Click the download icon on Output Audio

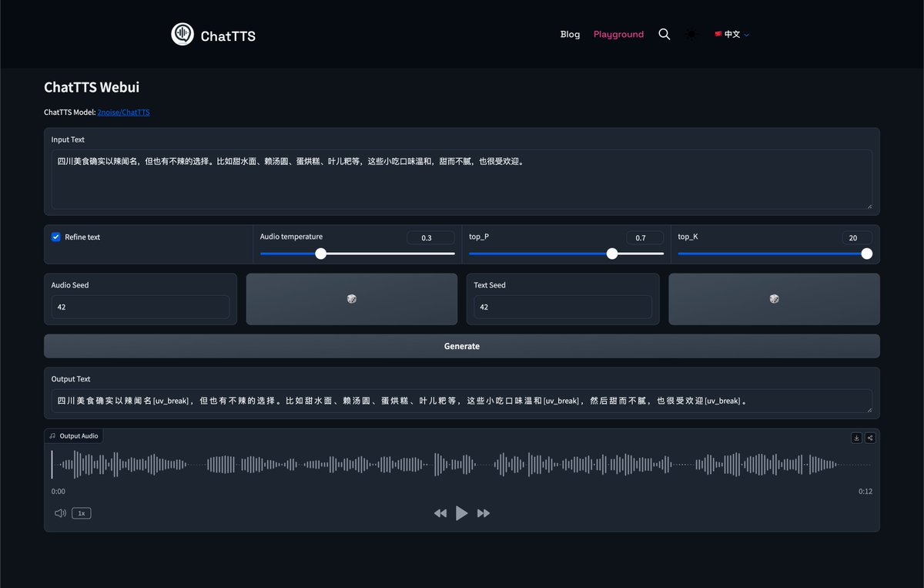click(x=855, y=437)
